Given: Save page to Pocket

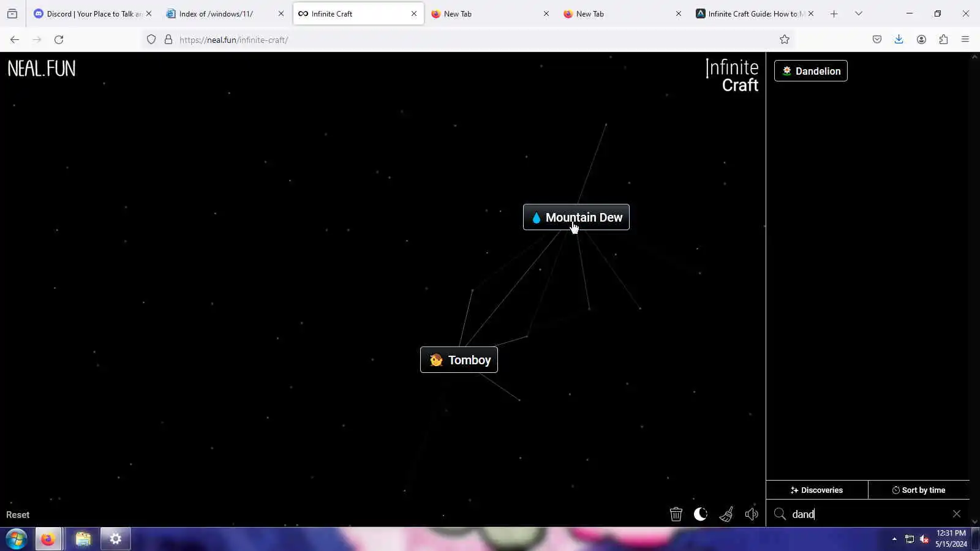Looking at the screenshot, I should pyautogui.click(x=877, y=40).
